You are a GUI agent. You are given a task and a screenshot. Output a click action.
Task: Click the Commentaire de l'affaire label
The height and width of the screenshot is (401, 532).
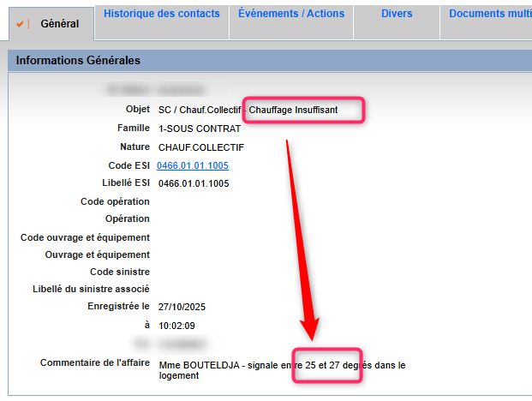95,363
